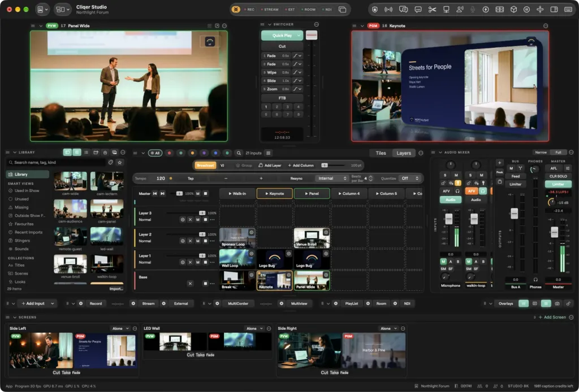
Task: Click the star favourites icon beside library search
Action: click(120, 162)
